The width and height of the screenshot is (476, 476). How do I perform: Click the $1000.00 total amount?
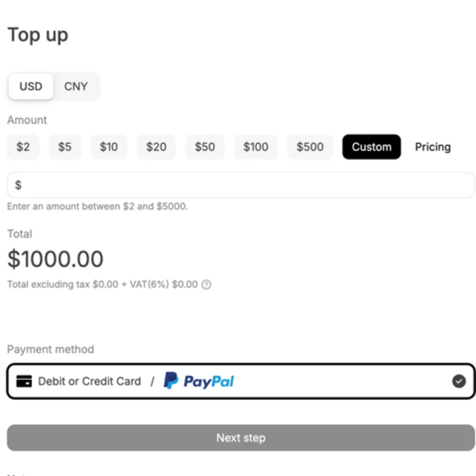coord(55,259)
